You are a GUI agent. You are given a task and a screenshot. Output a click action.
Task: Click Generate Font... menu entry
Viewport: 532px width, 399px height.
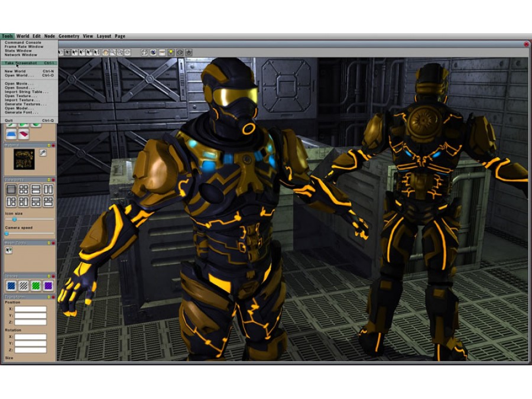[x=21, y=112]
